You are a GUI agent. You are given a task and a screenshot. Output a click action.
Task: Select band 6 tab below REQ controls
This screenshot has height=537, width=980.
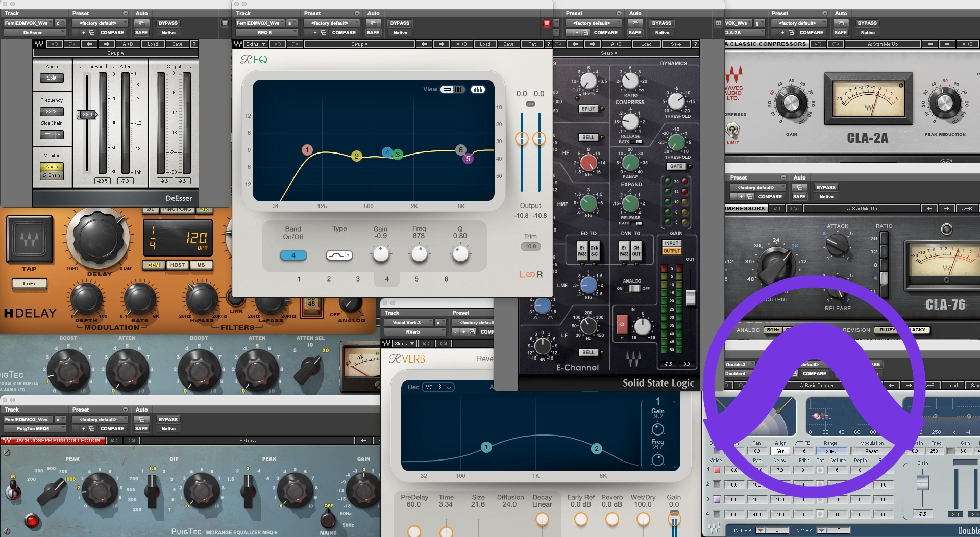[x=446, y=279]
